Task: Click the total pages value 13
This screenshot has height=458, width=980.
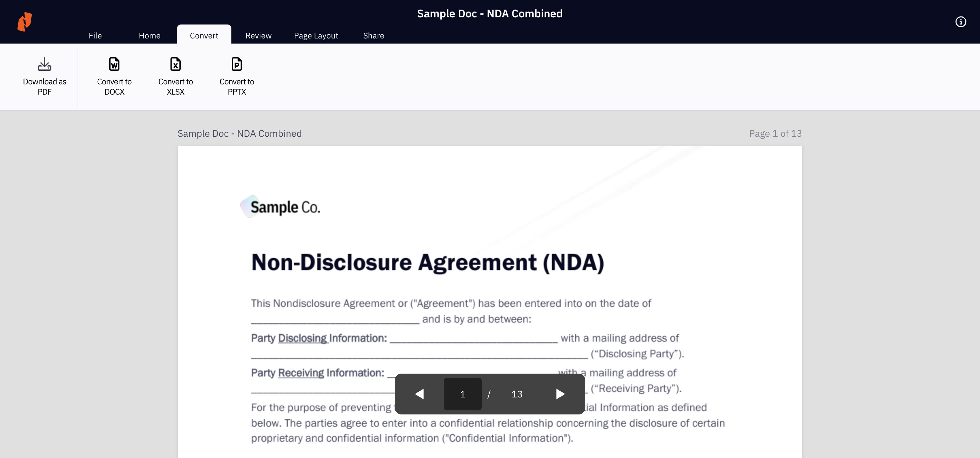Action: coord(517,394)
